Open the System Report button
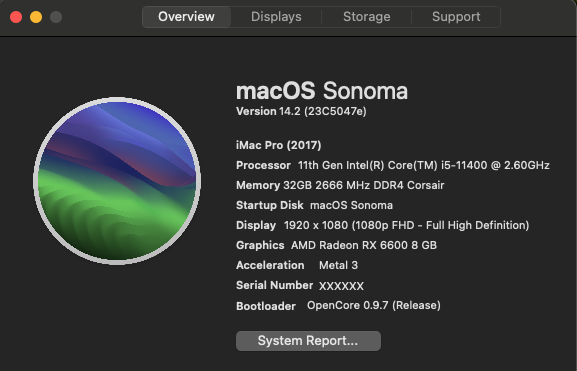577x371 pixels. tap(308, 341)
